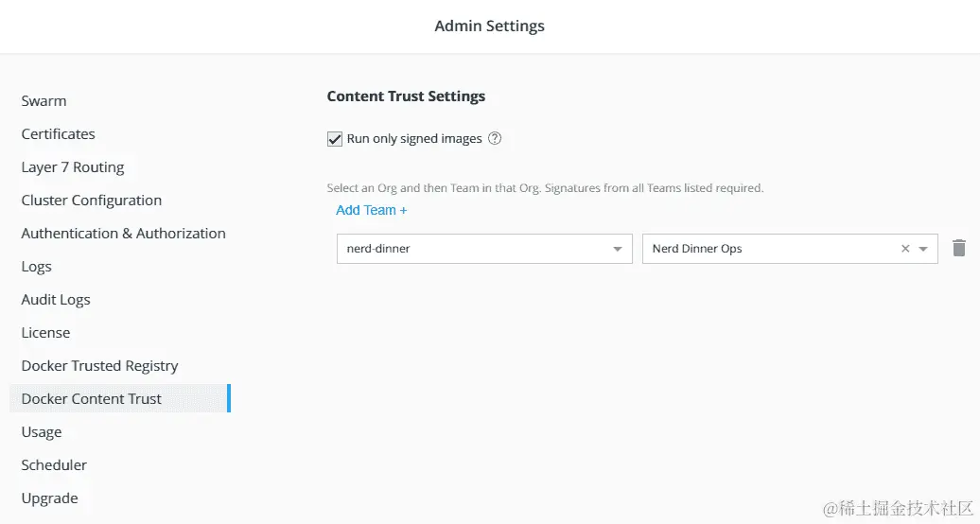Open the Swarm settings section

[44, 101]
